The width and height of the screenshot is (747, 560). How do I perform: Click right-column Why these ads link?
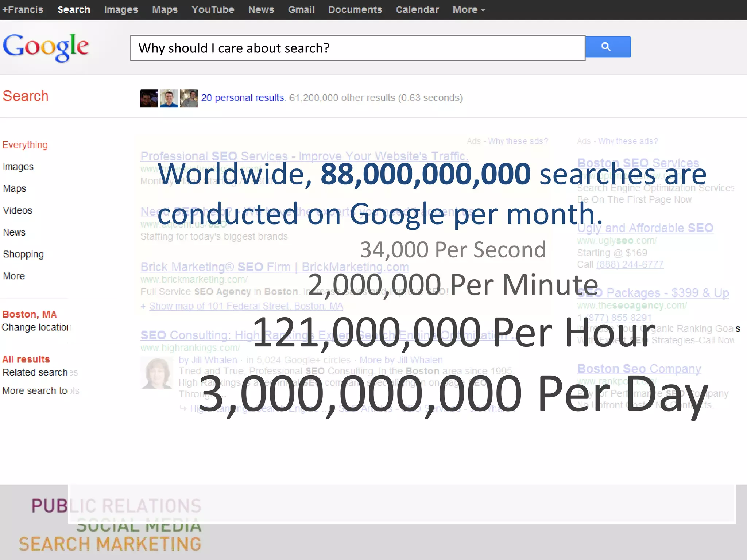(628, 141)
